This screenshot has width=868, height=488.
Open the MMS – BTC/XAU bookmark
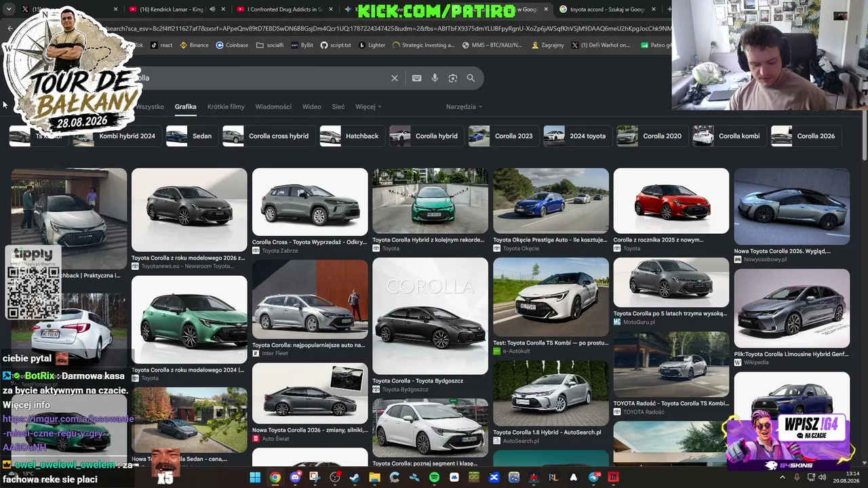(x=492, y=45)
